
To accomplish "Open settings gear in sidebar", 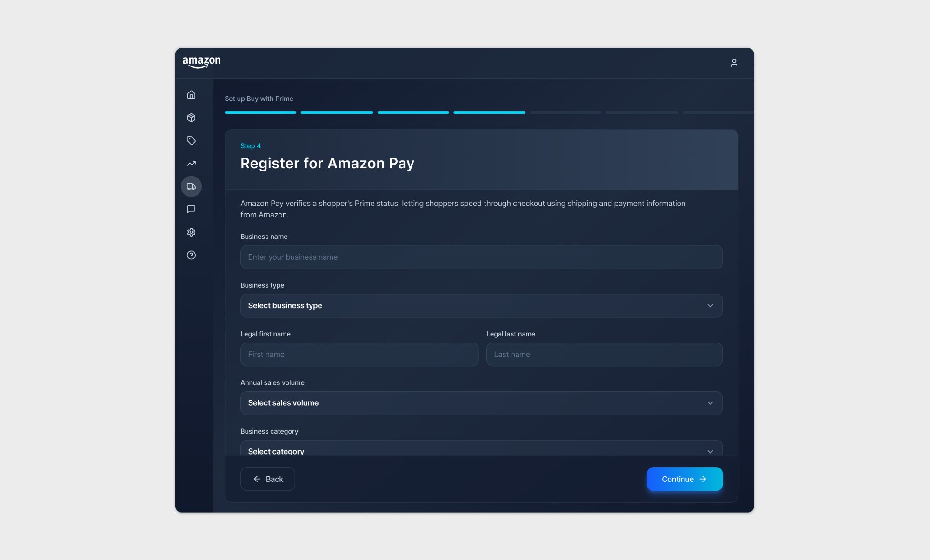I will (x=191, y=232).
